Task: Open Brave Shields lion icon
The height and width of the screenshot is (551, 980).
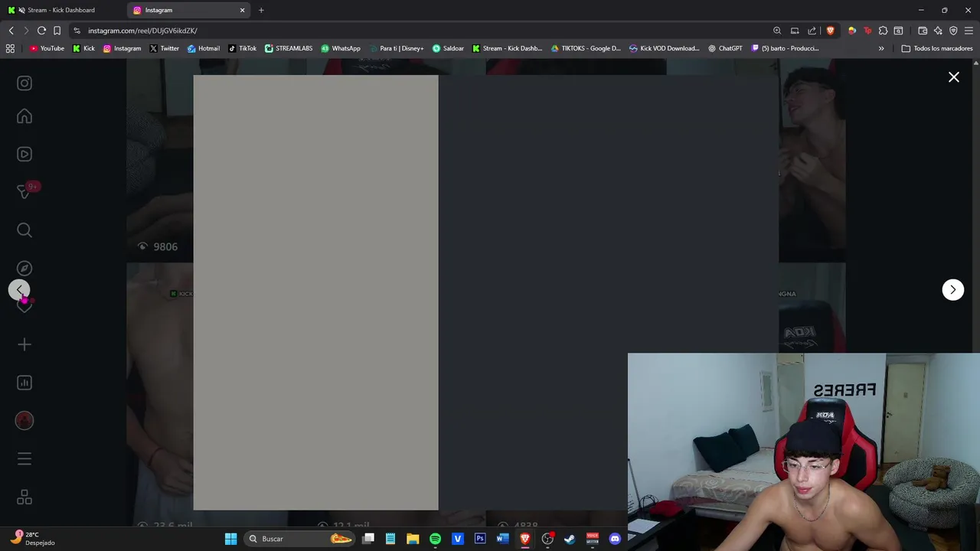Action: click(830, 31)
